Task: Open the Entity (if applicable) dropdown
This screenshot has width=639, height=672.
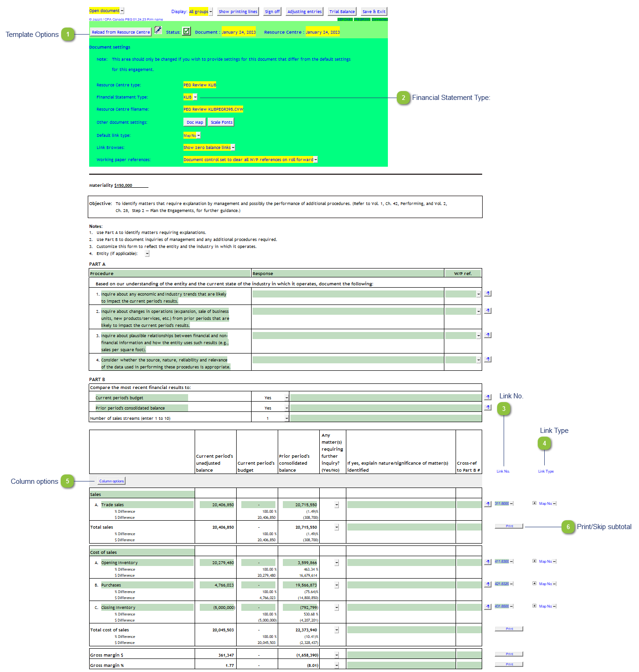Action: click(147, 254)
